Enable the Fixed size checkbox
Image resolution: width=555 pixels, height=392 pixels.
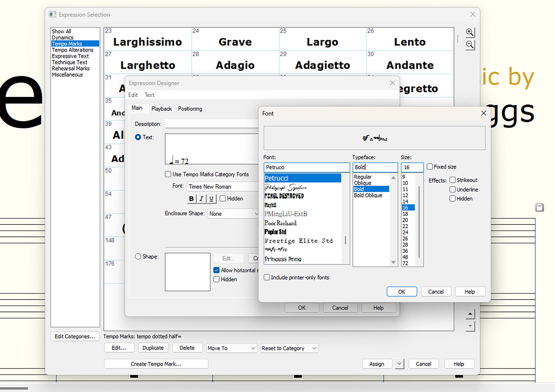click(430, 167)
